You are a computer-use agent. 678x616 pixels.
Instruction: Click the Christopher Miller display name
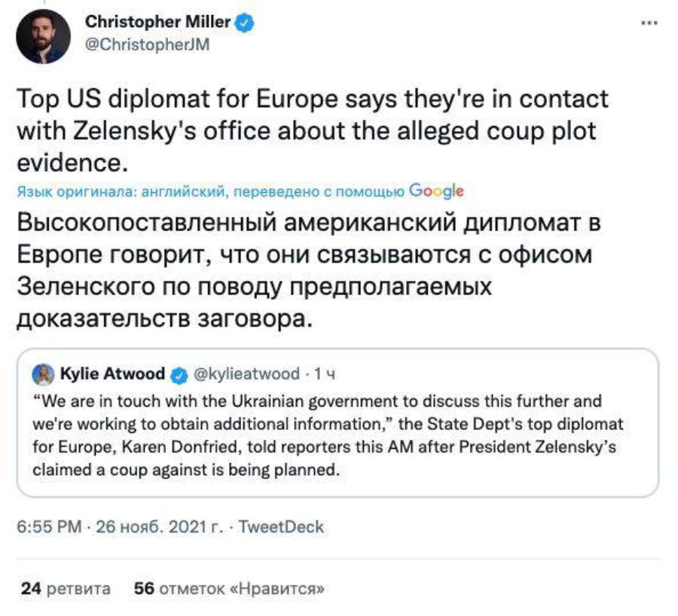(157, 23)
